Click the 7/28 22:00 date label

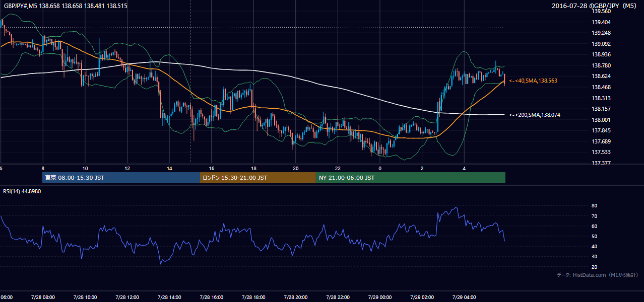coord(338,297)
